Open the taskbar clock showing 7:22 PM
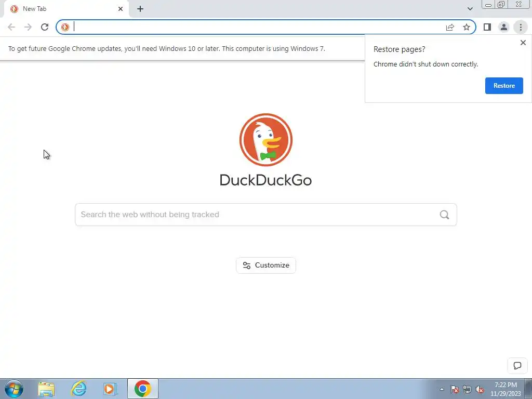 (506, 389)
